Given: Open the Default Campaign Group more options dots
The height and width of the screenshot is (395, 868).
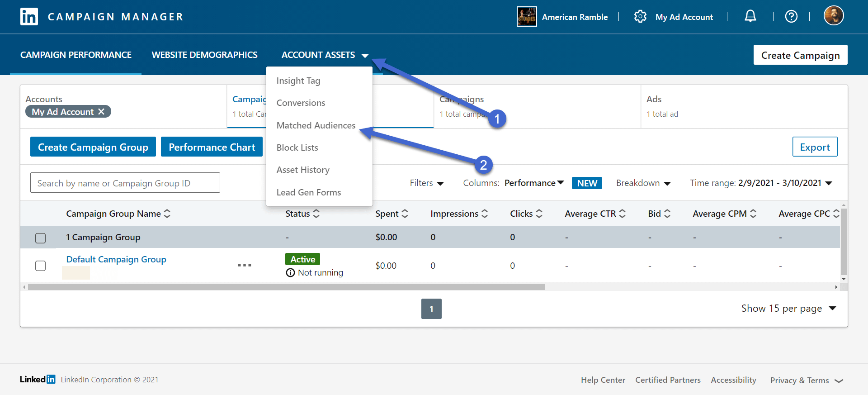Looking at the screenshot, I should point(245,265).
